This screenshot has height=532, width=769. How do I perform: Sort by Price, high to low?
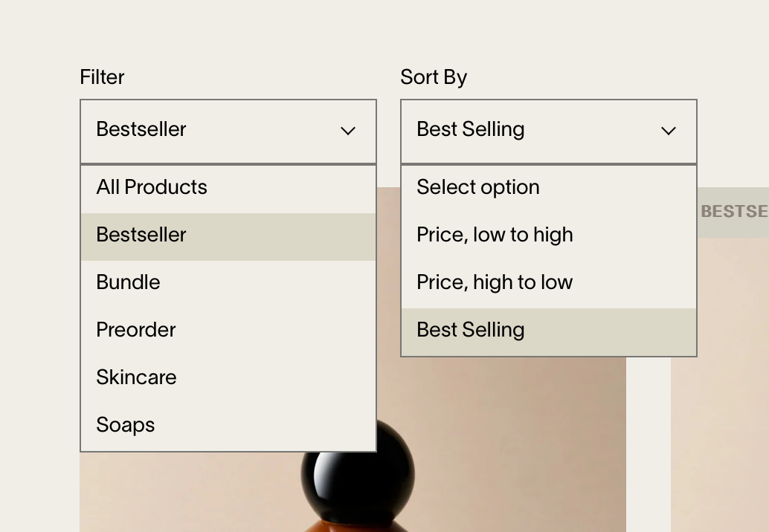[495, 282]
